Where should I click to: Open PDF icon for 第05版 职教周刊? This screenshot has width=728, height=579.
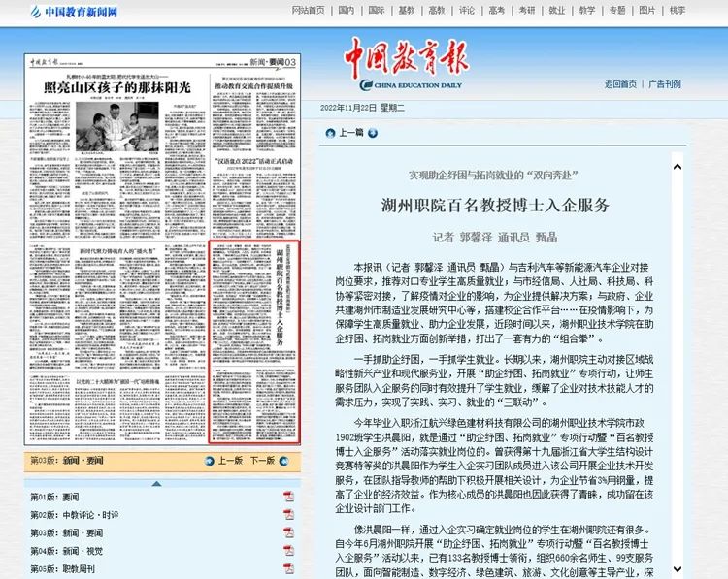click(x=288, y=568)
